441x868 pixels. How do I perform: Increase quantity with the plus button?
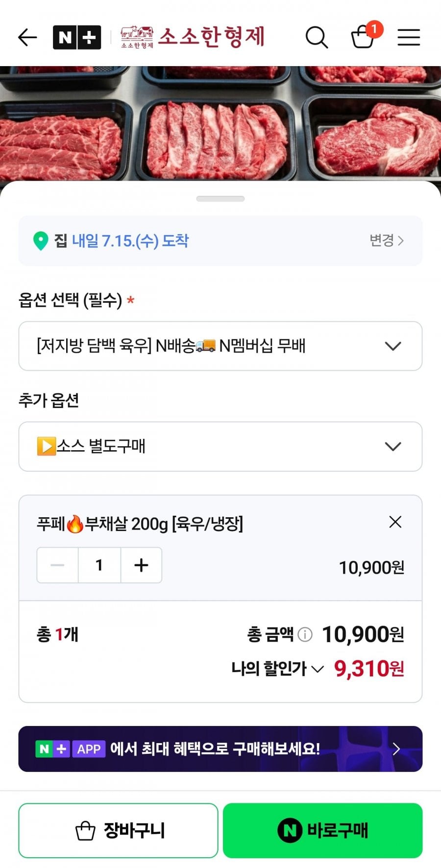coord(141,565)
